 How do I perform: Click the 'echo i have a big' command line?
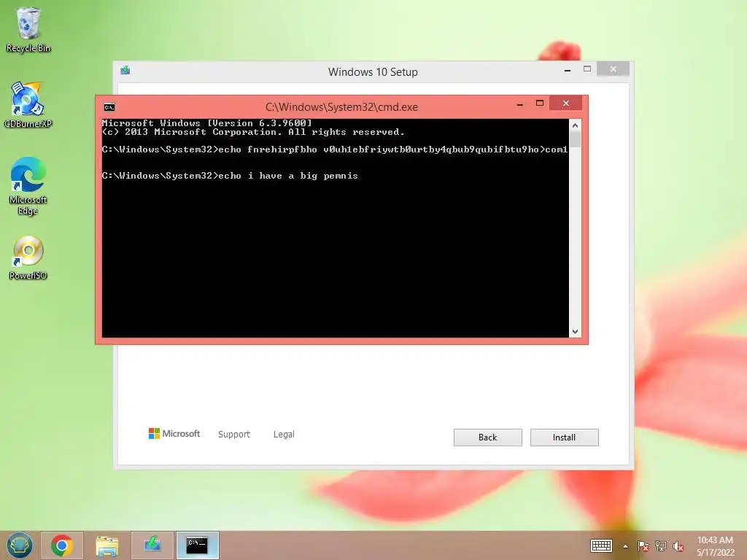tap(230, 176)
